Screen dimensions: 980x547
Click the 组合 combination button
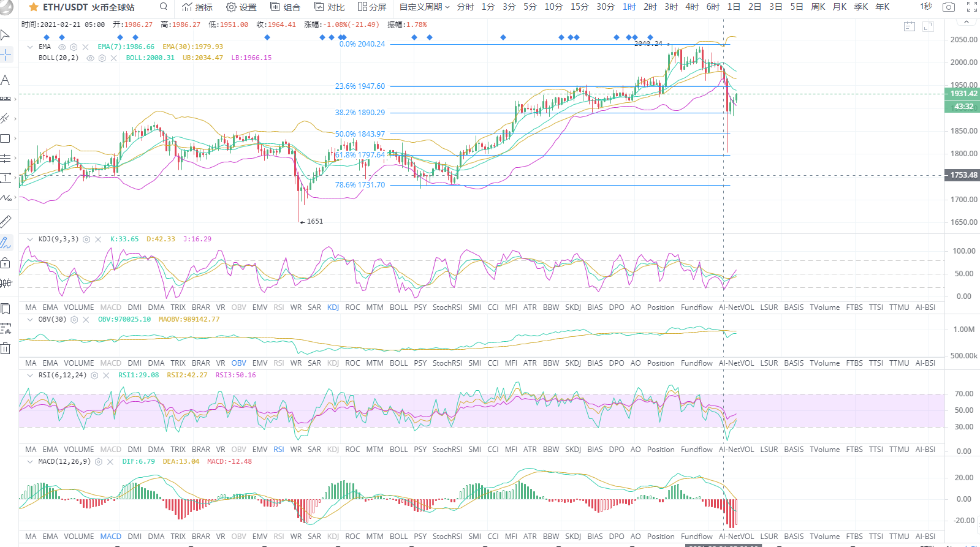(286, 7)
